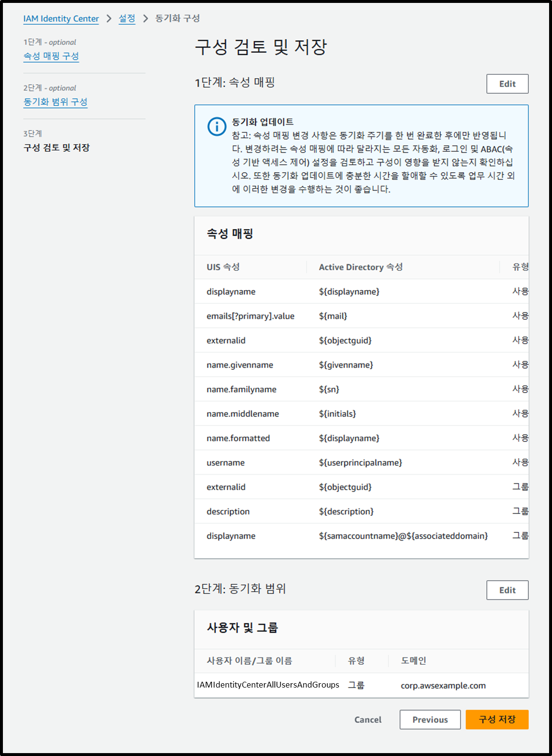Select the name.familyname cell
This screenshot has height=756, width=552.
pos(241,389)
